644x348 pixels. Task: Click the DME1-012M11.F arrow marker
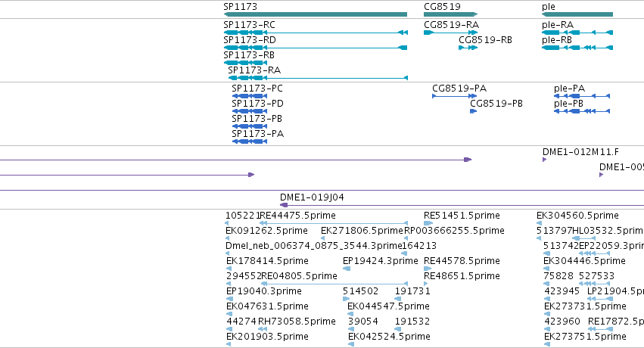pyautogui.click(x=545, y=160)
